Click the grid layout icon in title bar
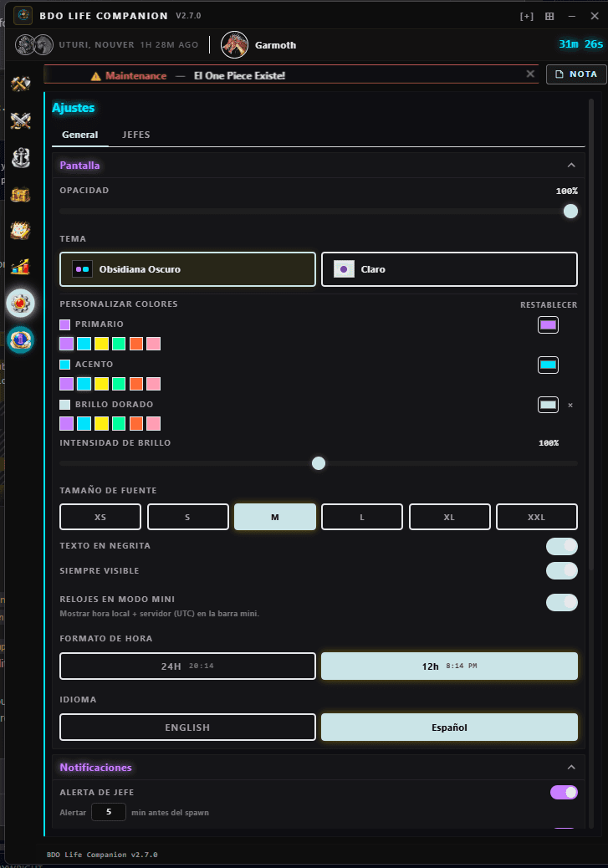The width and height of the screenshot is (608, 868). 549,16
